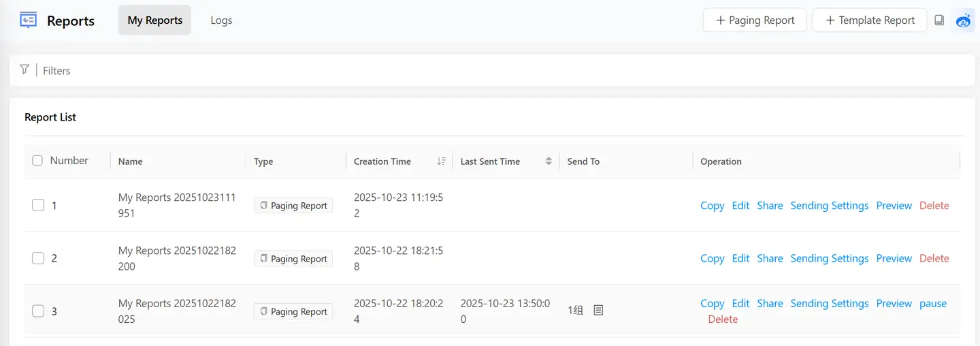Screen dimensions: 980x346
Task: Select the checkbox for report 3
Action: point(38,311)
